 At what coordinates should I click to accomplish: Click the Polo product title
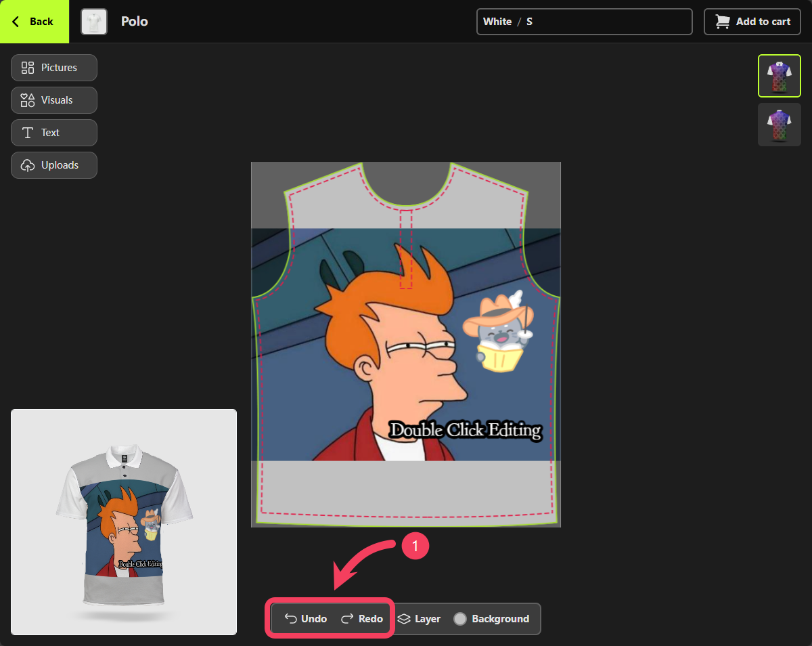(135, 22)
